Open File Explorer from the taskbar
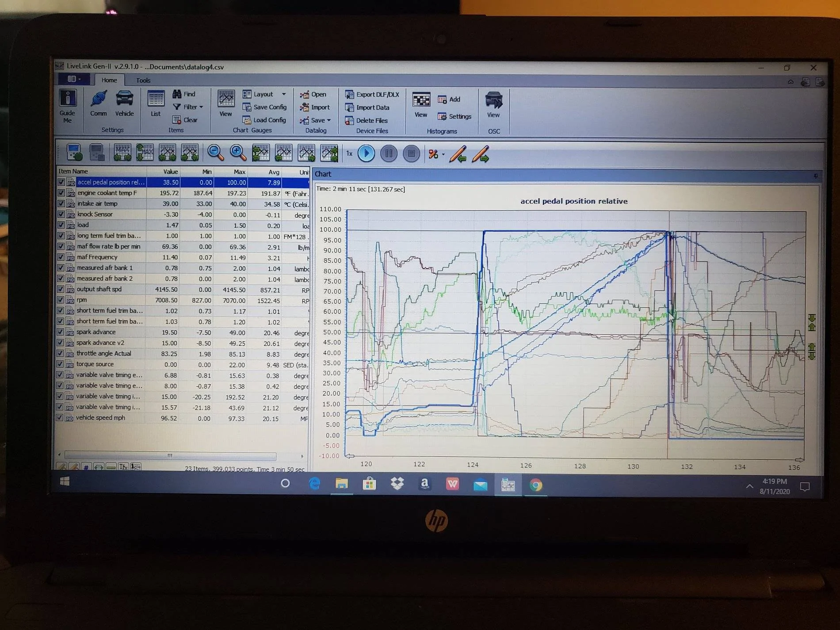Image resolution: width=840 pixels, height=630 pixels. coord(341,484)
